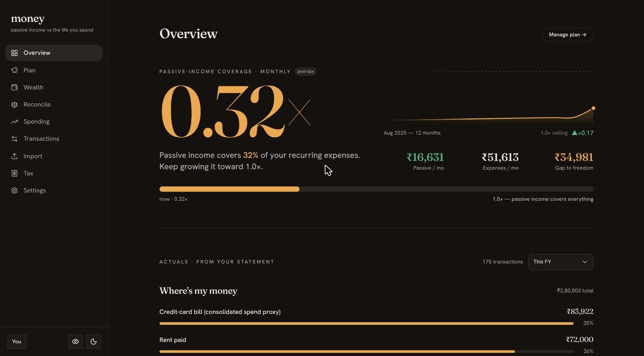Click the Credit-card bill spend bar
The height and width of the screenshot is (356, 644).
366,324
